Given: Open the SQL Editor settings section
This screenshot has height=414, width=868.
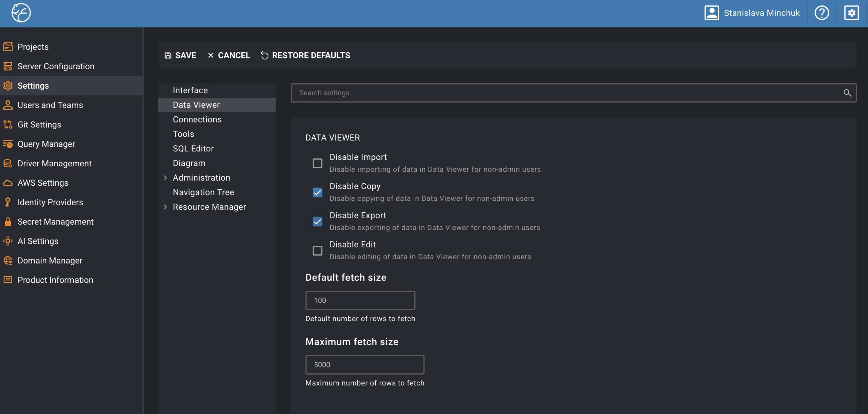Looking at the screenshot, I should click(x=193, y=149).
